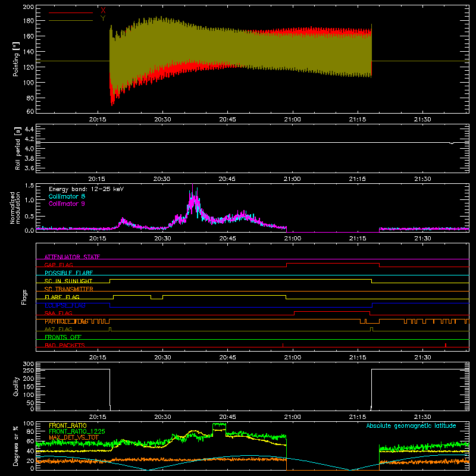Click the 200 tick on Pointing axis
Image resolution: width=476 pixels, height=476 pixels.
coord(29,7)
